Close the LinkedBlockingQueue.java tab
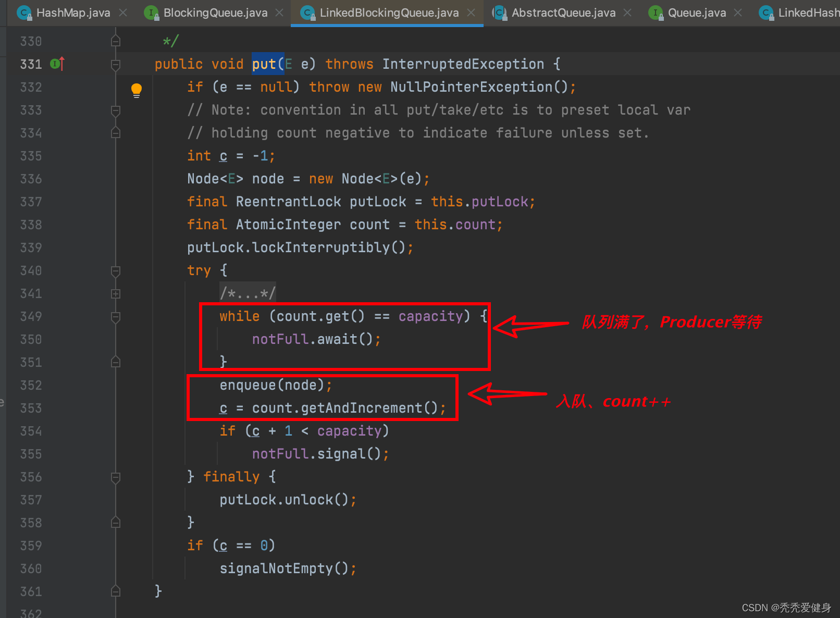This screenshot has height=618, width=840. pyautogui.click(x=471, y=13)
